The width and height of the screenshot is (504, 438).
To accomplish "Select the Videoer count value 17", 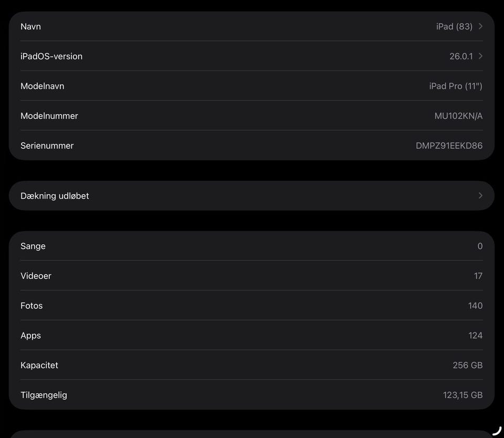I will [478, 276].
